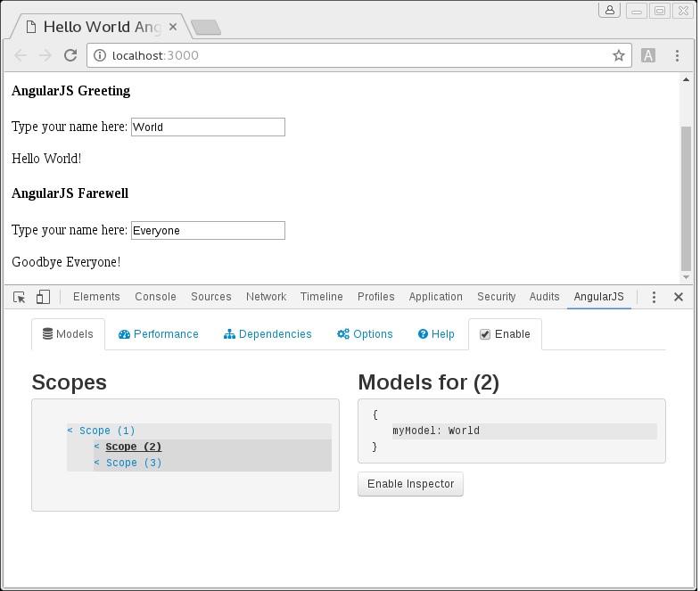Switch to the Console panel

(x=155, y=297)
